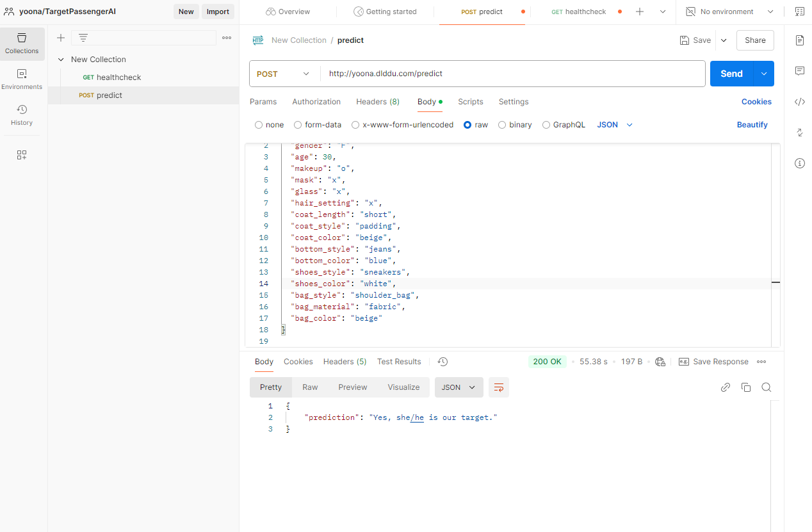Open response format JSON dropdown
Viewport: 812px width, 532px height.
click(x=459, y=387)
